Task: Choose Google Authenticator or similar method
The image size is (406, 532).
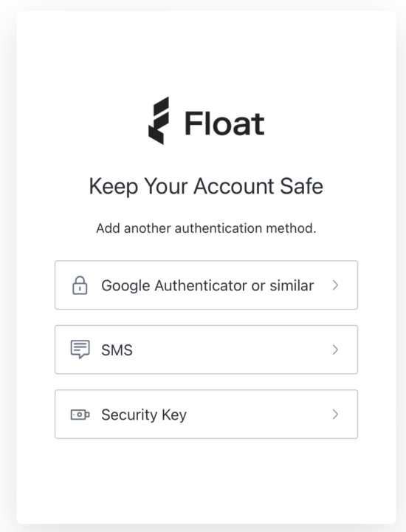Action: (x=206, y=285)
